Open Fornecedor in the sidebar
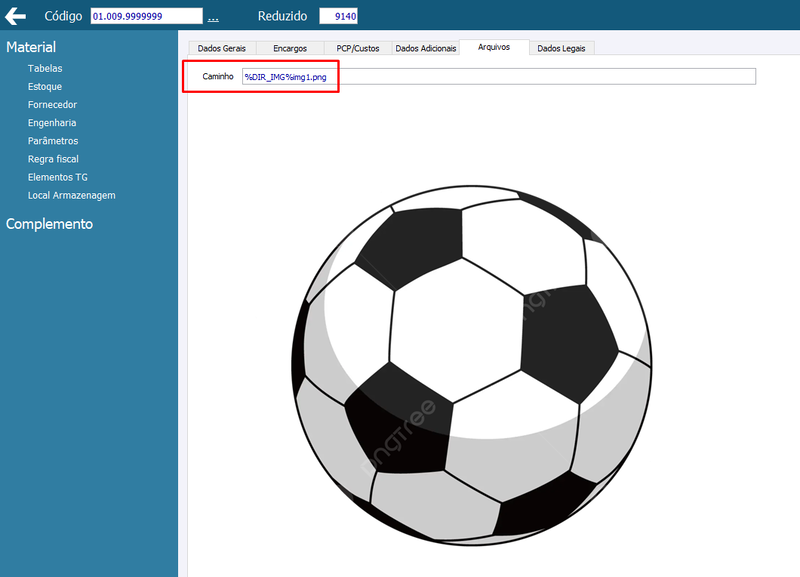The height and width of the screenshot is (577, 800). (52, 105)
